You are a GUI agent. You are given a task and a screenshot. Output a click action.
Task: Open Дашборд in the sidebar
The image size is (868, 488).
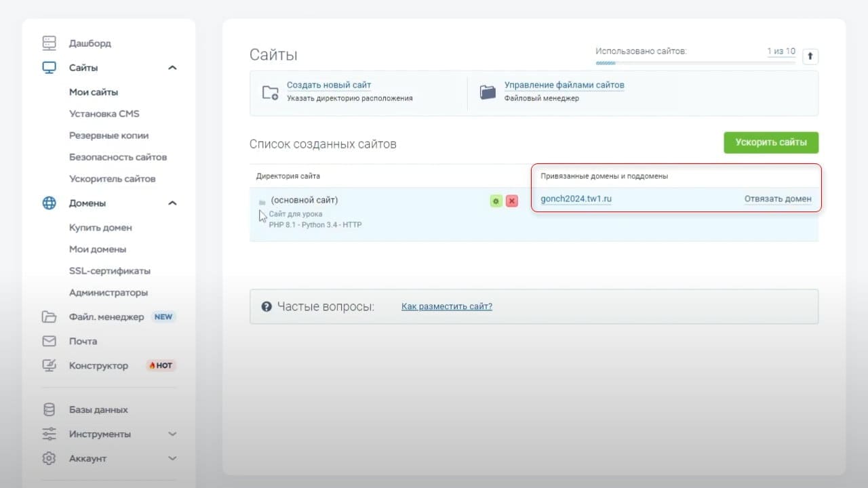90,43
